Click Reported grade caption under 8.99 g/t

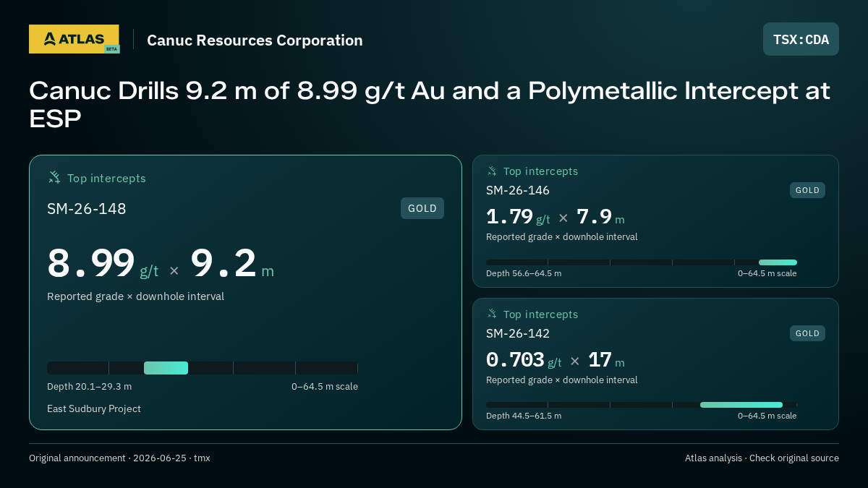coord(135,296)
